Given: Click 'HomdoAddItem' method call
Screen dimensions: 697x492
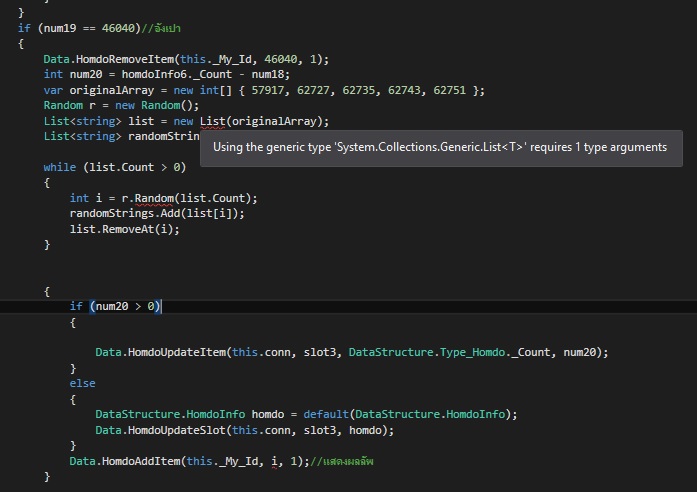Looking at the screenshot, I should pos(141,461).
